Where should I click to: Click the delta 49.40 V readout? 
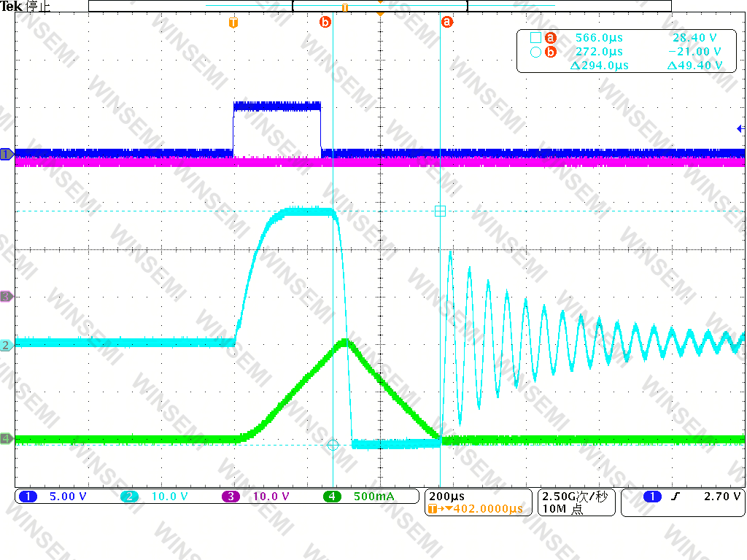[x=694, y=65]
